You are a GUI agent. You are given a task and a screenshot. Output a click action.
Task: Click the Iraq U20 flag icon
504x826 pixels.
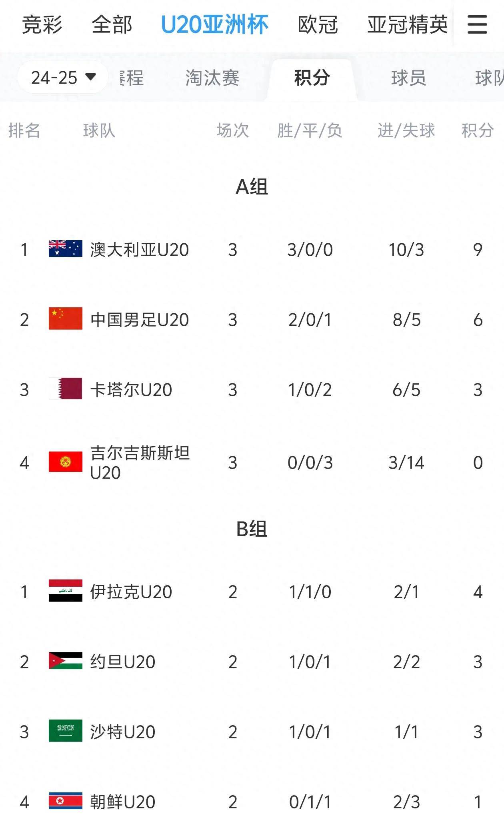pyautogui.click(x=66, y=591)
